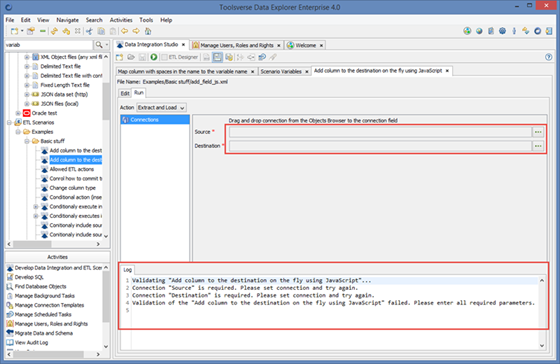Open the File menu

[10, 20]
